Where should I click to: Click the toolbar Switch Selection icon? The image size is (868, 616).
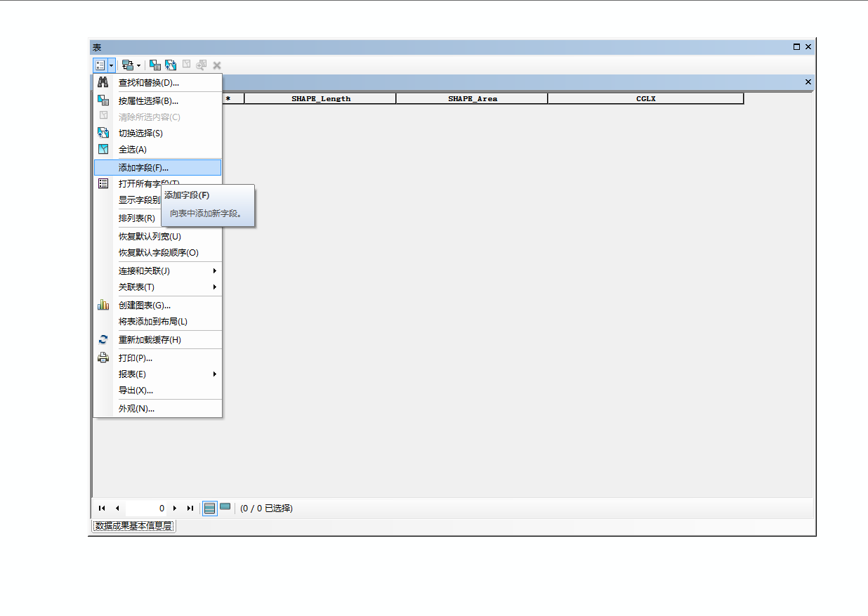point(171,65)
